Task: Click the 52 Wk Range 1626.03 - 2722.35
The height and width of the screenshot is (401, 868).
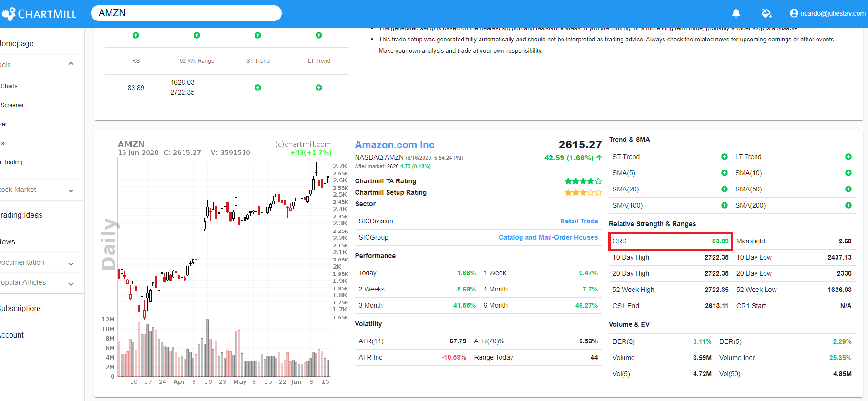Action: click(x=184, y=88)
